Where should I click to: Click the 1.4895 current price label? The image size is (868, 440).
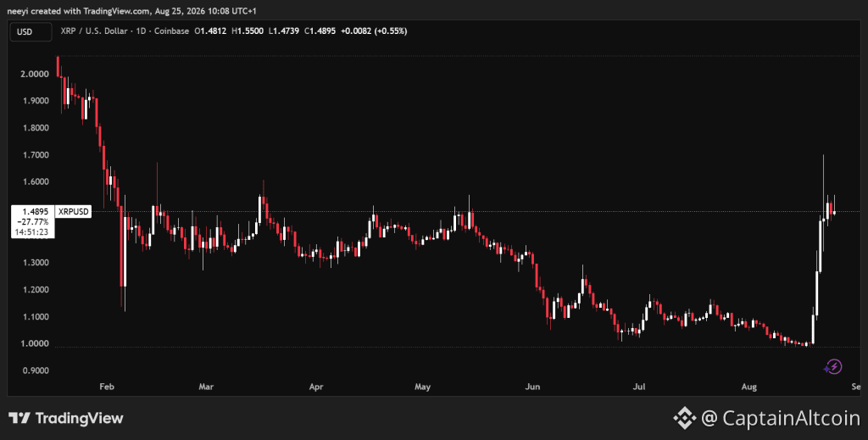36,211
